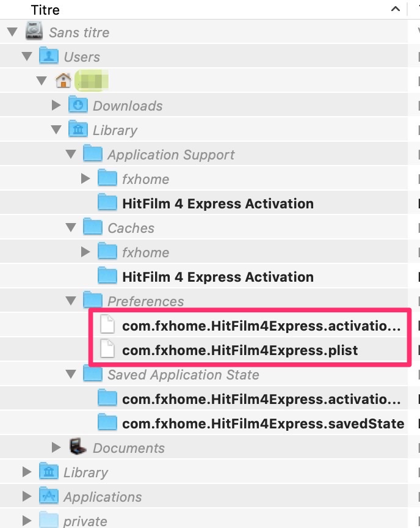420x528 pixels.
Task: Select the Users row label
Action: (82, 57)
